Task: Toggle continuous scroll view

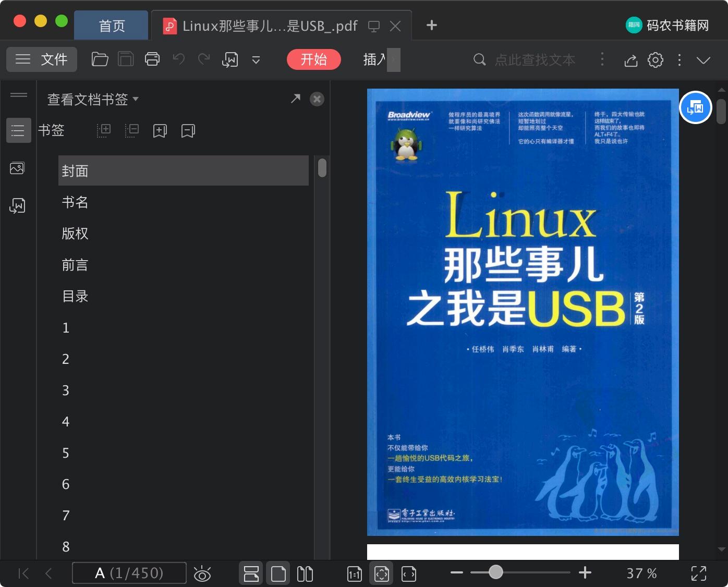Action: [251, 573]
